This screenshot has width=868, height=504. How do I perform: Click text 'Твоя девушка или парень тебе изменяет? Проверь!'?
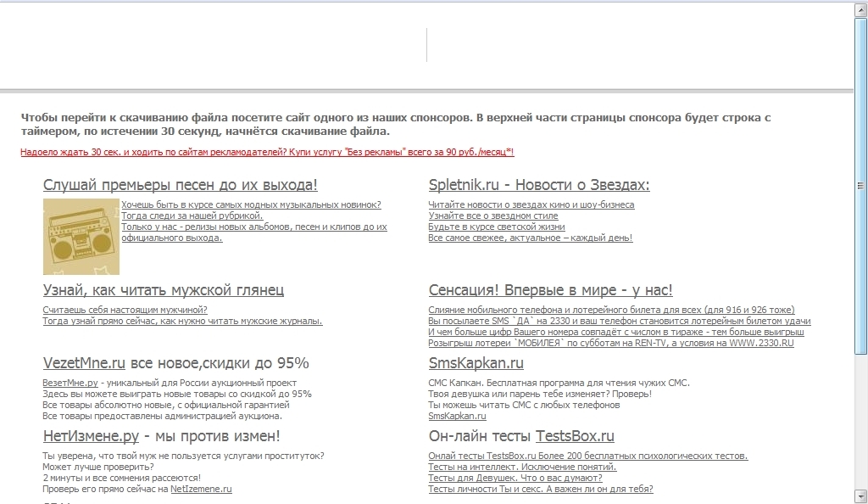tap(540, 394)
